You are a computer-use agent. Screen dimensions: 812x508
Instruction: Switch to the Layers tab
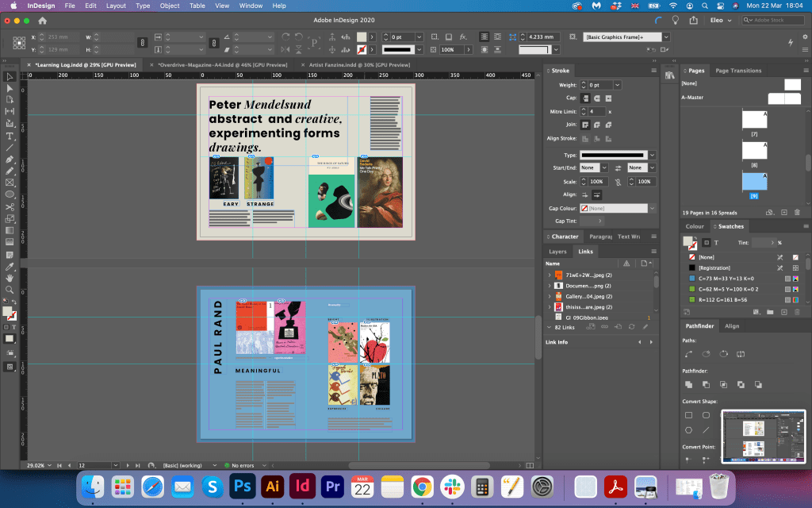tap(558, 252)
